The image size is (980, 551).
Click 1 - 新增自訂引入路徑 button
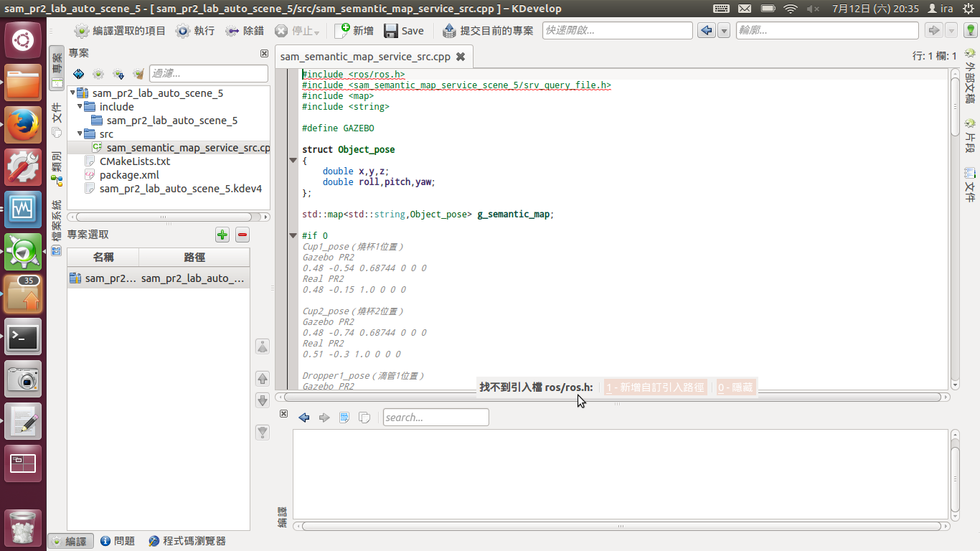point(656,387)
